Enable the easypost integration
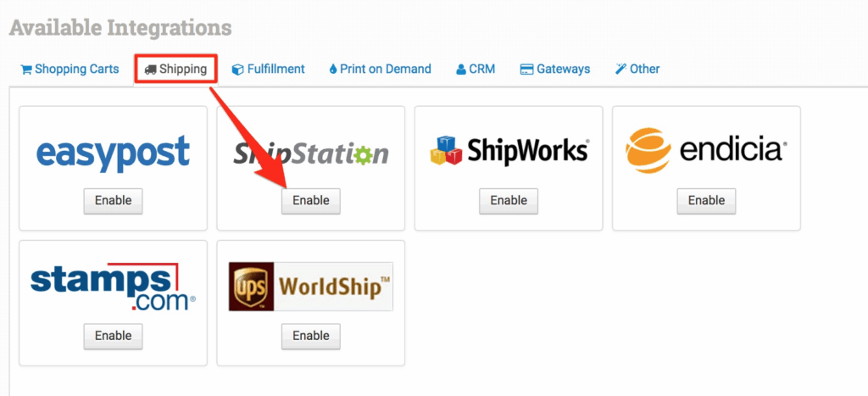Screen dimensions: 868x396 (113, 201)
